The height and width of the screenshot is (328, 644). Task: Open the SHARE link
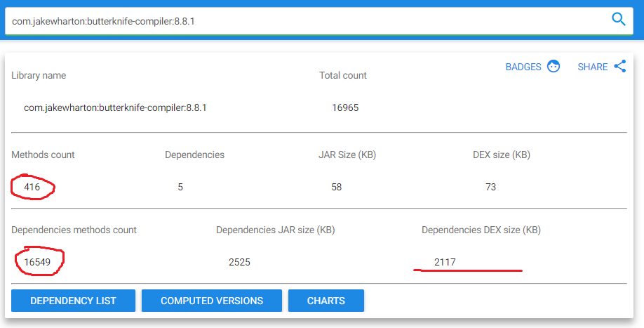[592, 67]
